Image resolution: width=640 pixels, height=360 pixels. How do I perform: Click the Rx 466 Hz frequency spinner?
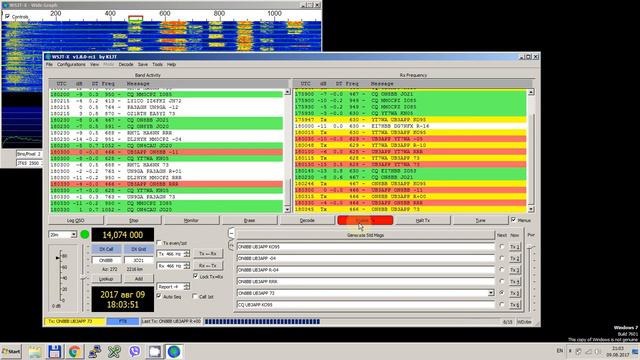[x=173, y=266]
